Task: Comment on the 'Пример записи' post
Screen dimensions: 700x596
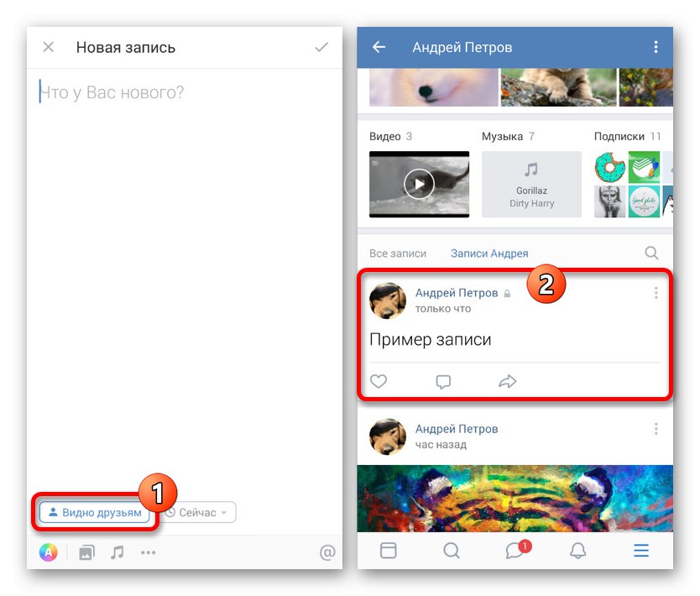Action: pos(443,382)
